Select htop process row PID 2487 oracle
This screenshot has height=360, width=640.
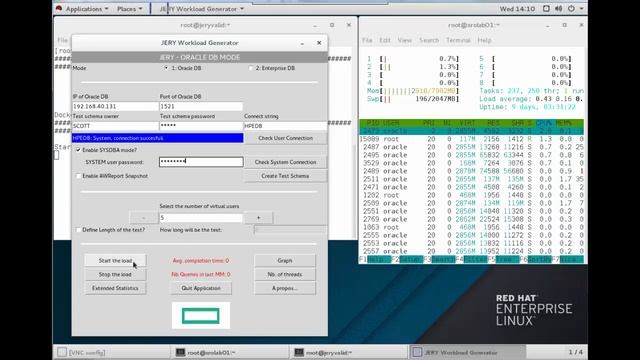click(471, 147)
